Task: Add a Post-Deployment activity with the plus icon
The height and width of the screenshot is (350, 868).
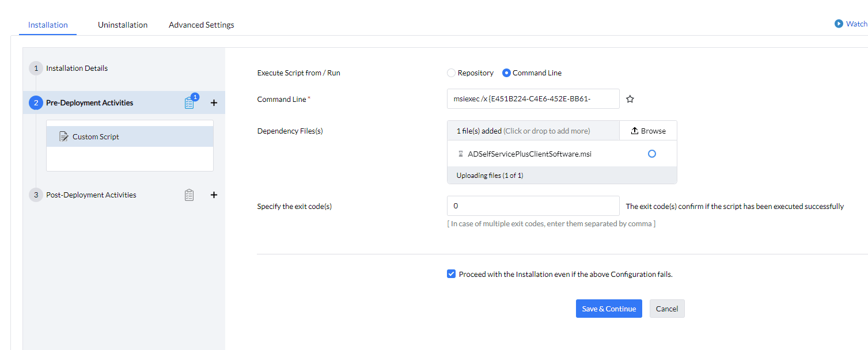Action: point(214,195)
